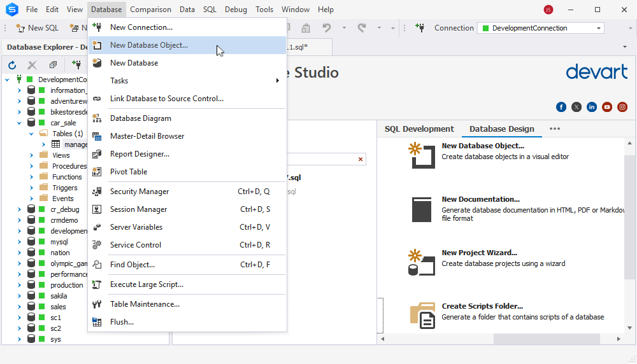Click the horizontal scrollbar in start page

point(547,339)
